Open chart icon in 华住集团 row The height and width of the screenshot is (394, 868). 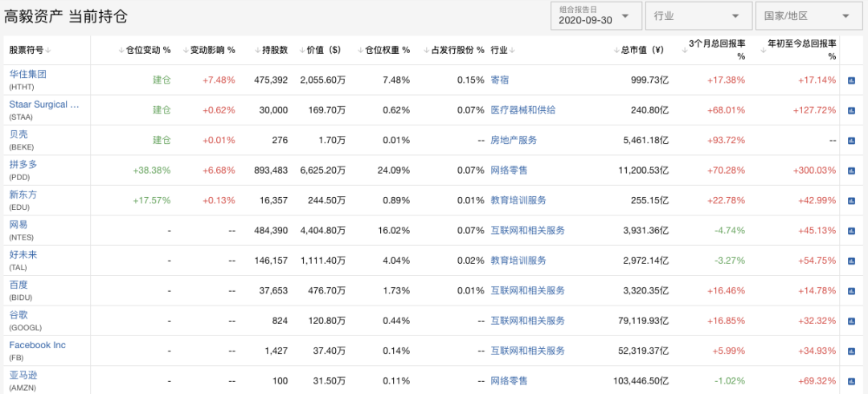851,80
